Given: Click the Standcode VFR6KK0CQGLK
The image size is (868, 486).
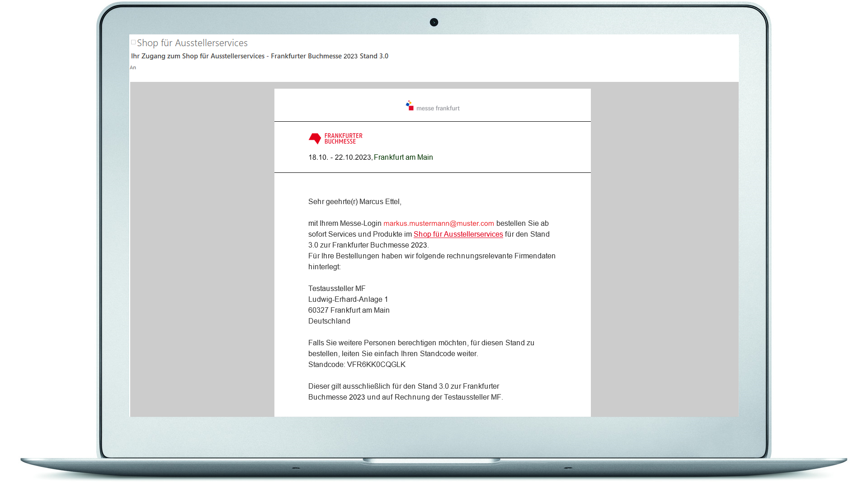Looking at the screenshot, I should click(376, 365).
